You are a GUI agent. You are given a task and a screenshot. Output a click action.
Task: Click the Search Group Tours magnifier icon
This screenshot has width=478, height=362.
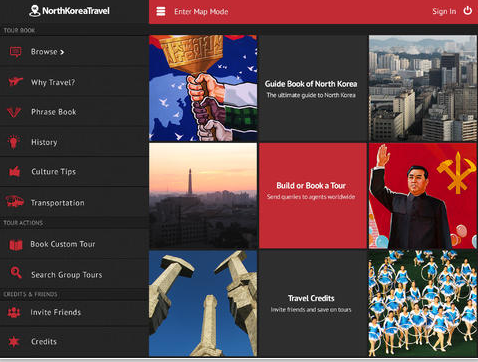[16, 273]
